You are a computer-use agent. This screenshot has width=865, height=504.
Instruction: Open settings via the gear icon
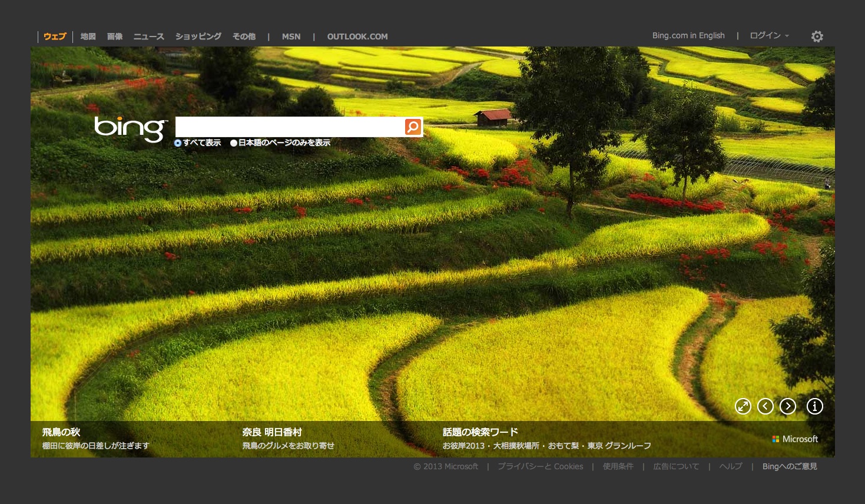coord(817,37)
